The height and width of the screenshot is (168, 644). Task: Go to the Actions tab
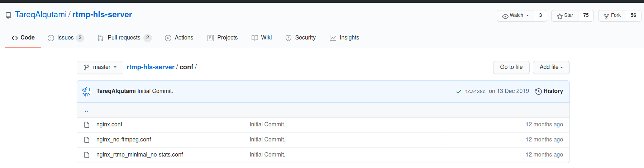coord(179,38)
